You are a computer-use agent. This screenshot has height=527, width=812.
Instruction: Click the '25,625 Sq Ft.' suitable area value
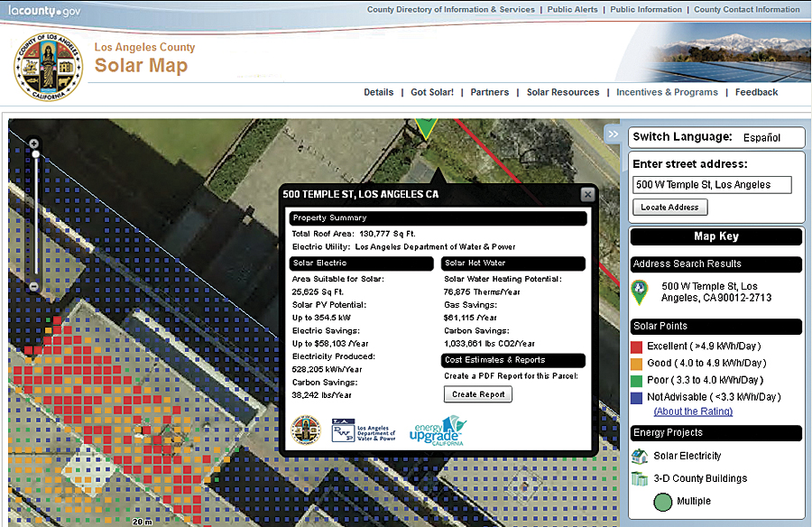pos(318,291)
